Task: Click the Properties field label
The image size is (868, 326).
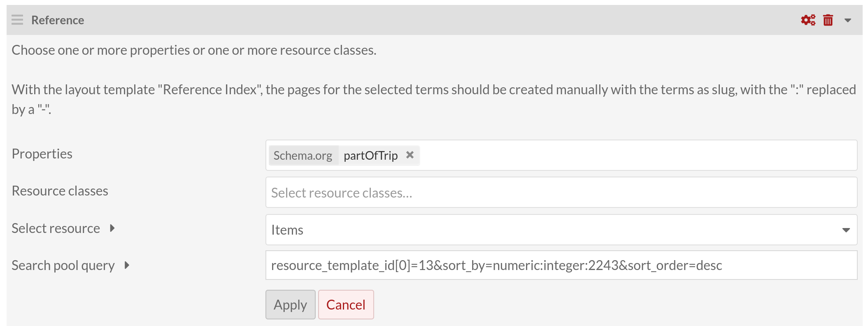Action: pyautogui.click(x=42, y=154)
